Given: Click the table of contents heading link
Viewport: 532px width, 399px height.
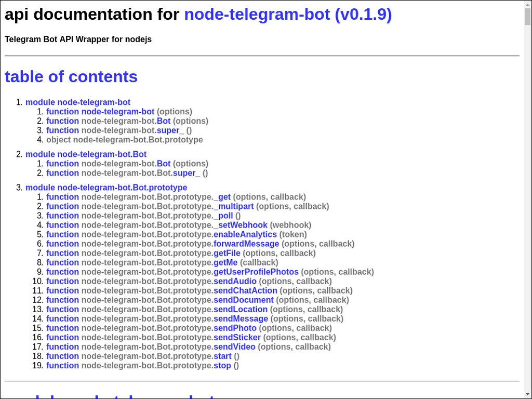Looking at the screenshot, I should [x=71, y=77].
